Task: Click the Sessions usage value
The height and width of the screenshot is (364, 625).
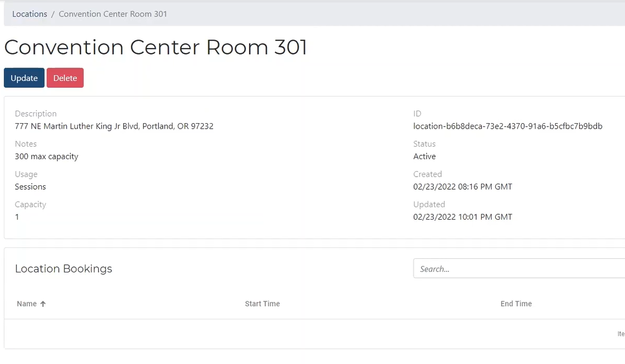Action: pos(31,187)
